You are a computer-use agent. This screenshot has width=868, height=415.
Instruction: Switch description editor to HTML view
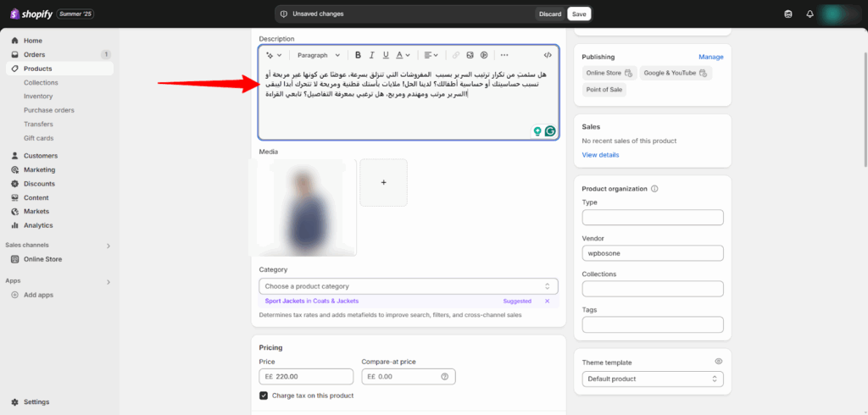pos(548,55)
